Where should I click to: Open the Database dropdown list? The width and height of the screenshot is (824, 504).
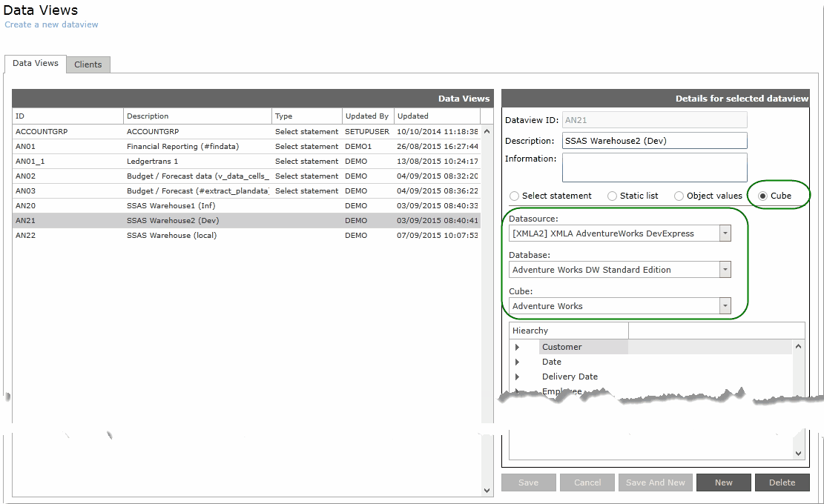[x=725, y=270]
